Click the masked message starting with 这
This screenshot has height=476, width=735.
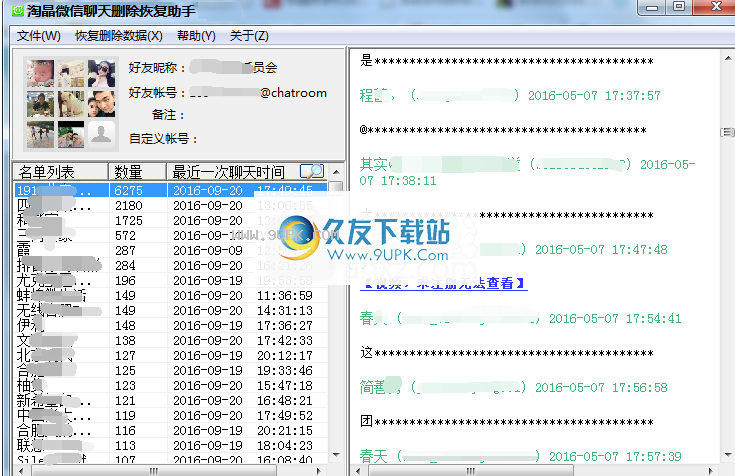(x=507, y=353)
